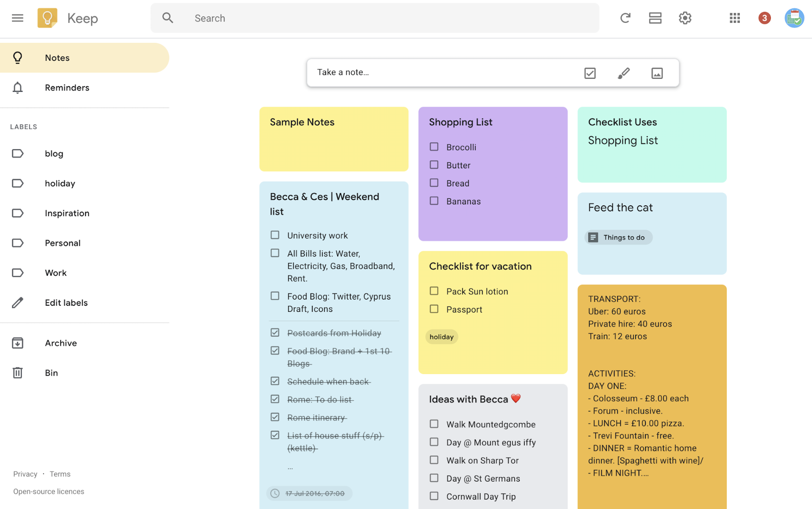Select the holiday label in sidebar

pyautogui.click(x=60, y=183)
